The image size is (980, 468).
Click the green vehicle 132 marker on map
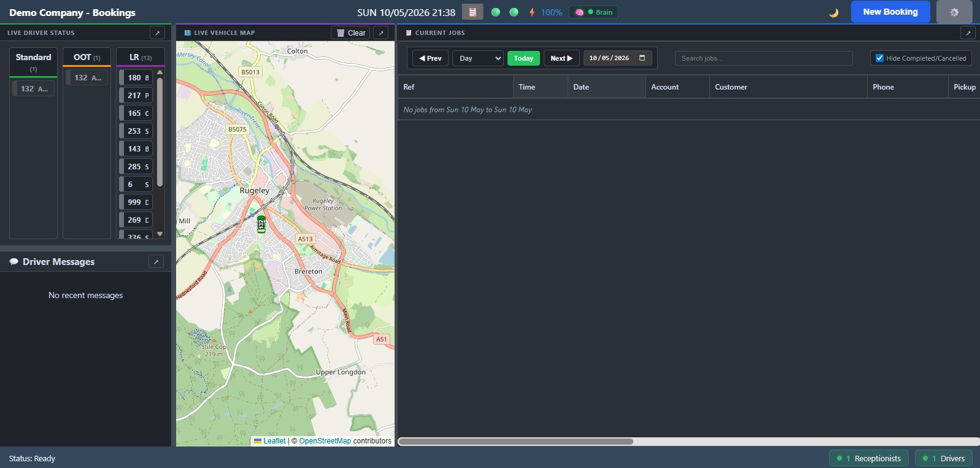point(261,224)
